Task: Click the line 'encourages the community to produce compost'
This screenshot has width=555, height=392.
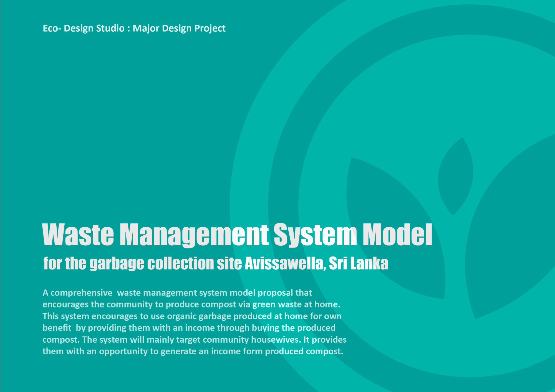Action: (191, 304)
